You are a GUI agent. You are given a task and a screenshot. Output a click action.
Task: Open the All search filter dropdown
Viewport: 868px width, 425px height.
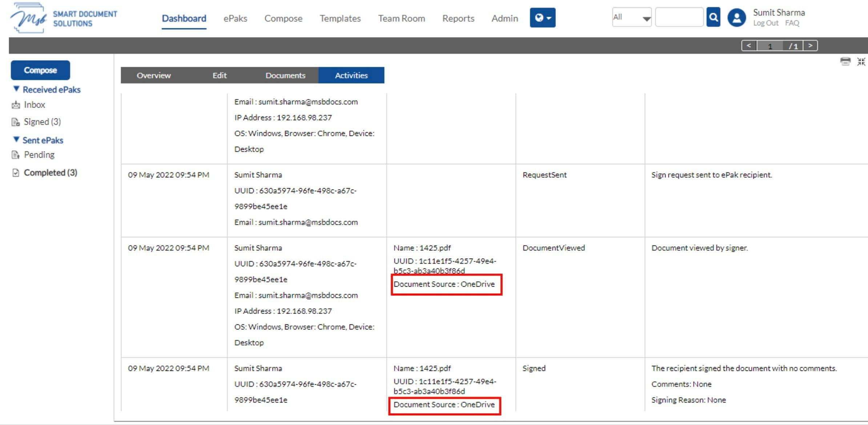coord(632,17)
